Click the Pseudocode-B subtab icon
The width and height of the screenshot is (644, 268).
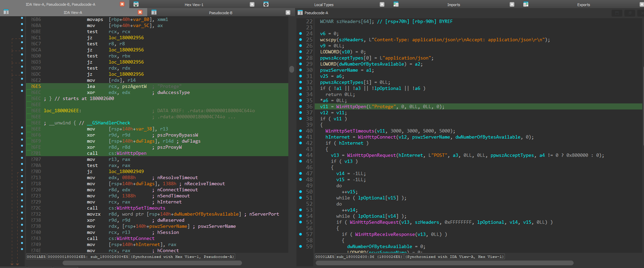(x=154, y=13)
